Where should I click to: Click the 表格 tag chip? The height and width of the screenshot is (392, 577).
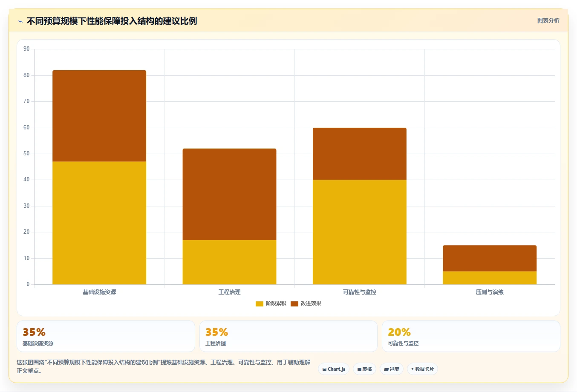coord(364,369)
